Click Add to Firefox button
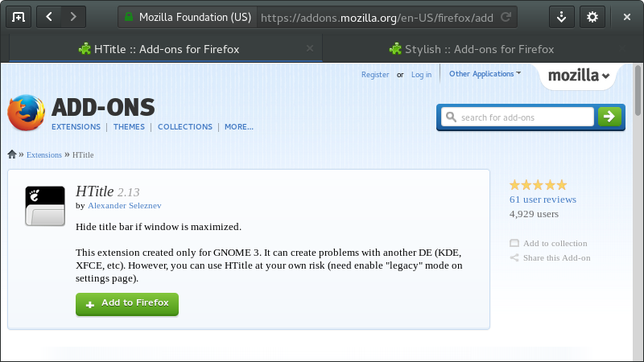 127,304
